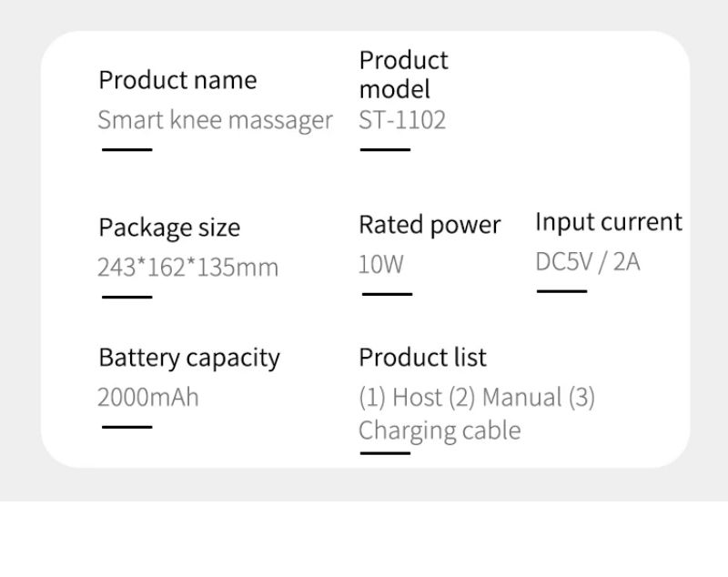Click the underline below 2000mAh
This screenshot has width=728, height=577.
(127, 427)
